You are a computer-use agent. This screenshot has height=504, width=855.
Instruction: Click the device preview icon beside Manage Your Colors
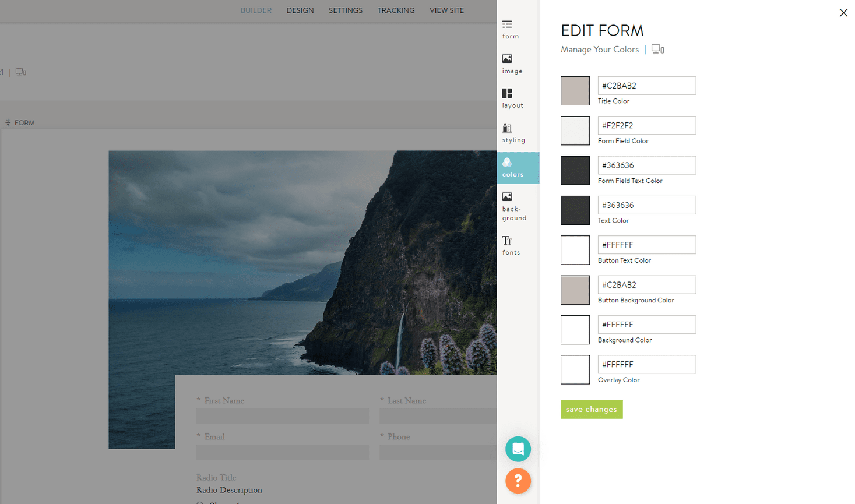657,49
